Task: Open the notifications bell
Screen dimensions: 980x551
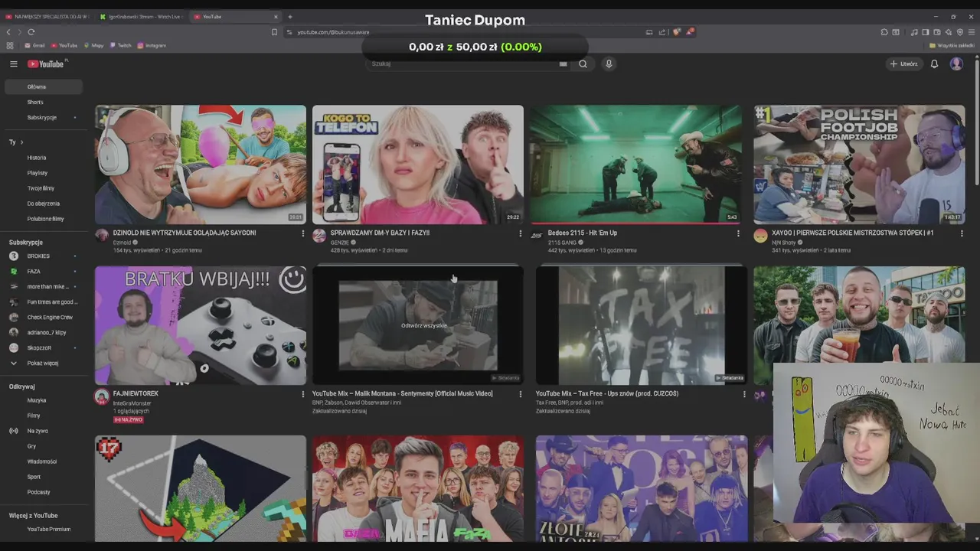Action: pyautogui.click(x=934, y=64)
